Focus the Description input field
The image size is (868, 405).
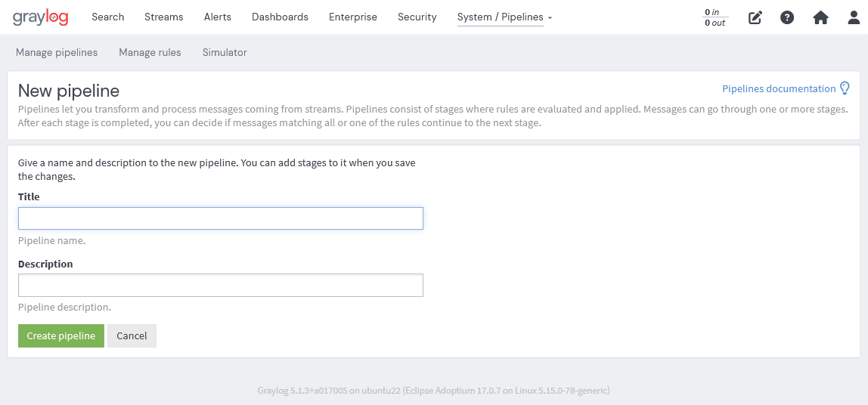(220, 286)
